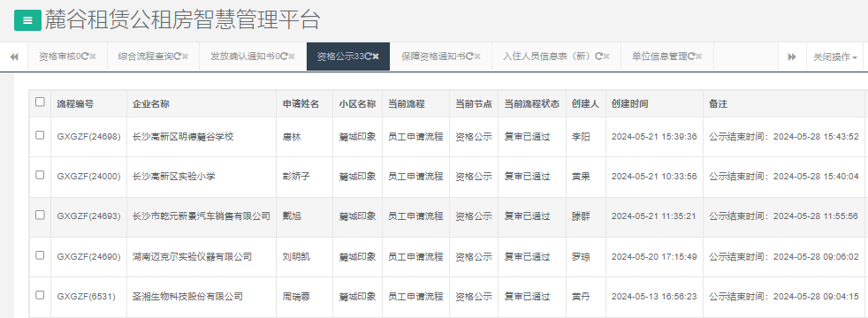Close the active 资格公示 tab
868x318 pixels.
pyautogui.click(x=376, y=57)
